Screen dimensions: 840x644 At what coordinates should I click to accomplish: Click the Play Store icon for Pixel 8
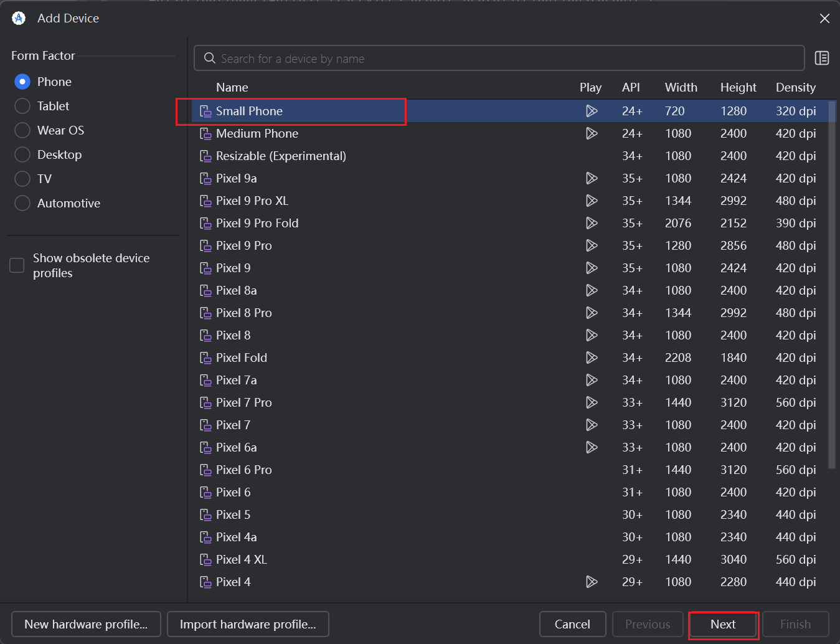[592, 335]
